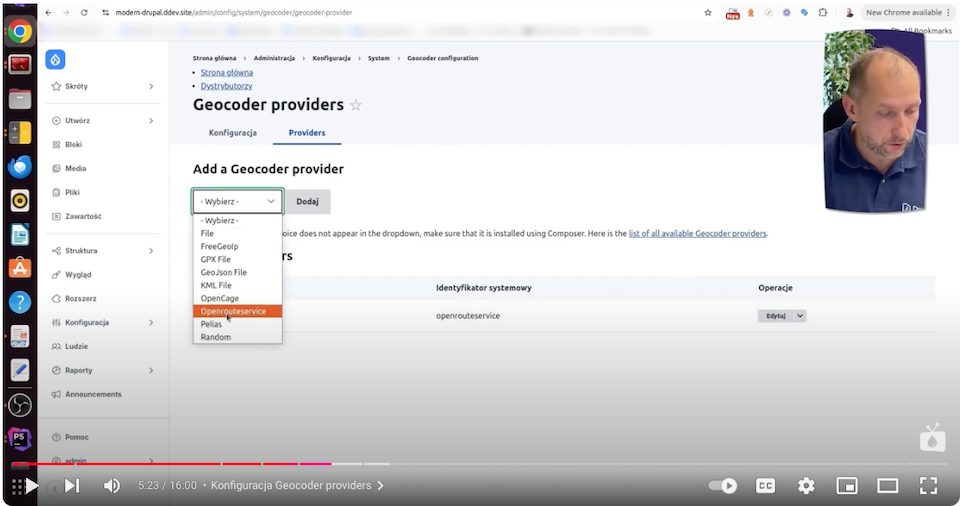
Task: Select GeoJson File option
Action: [x=238, y=272]
